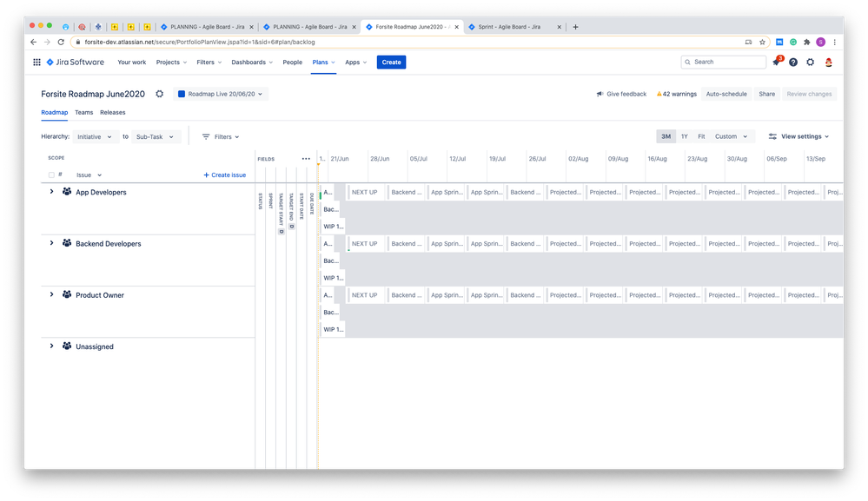This screenshot has height=501, width=868.
Task: Open the View settings dropdown
Action: (x=798, y=136)
